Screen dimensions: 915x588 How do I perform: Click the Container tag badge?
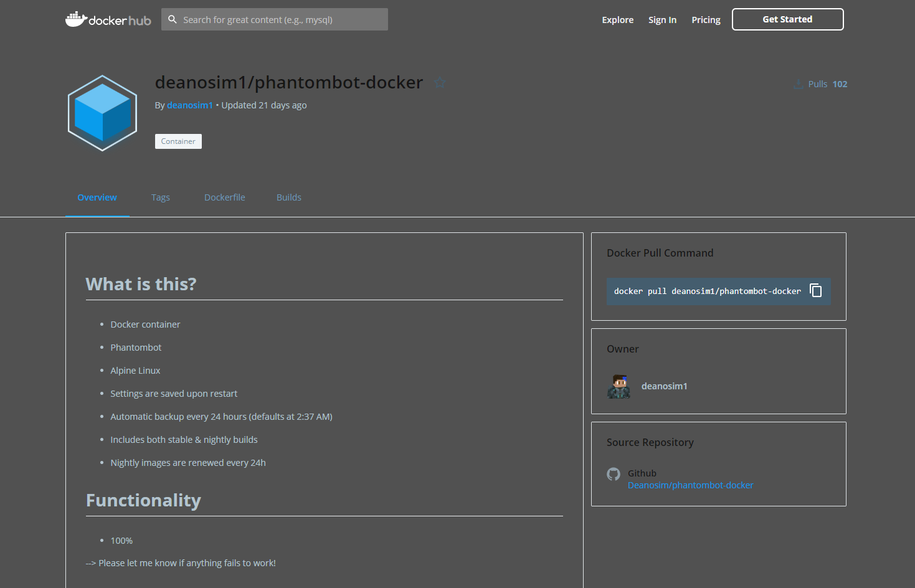pyautogui.click(x=178, y=141)
